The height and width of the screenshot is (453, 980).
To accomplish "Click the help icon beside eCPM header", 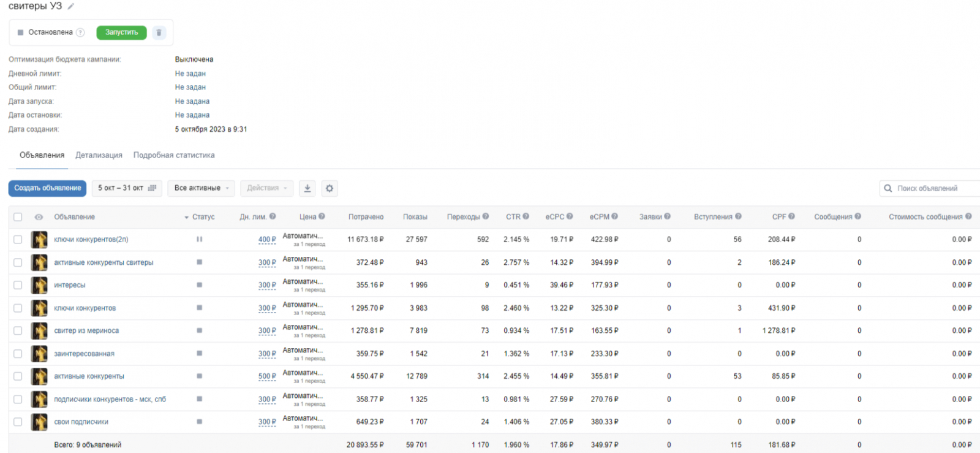I will 614,216.
